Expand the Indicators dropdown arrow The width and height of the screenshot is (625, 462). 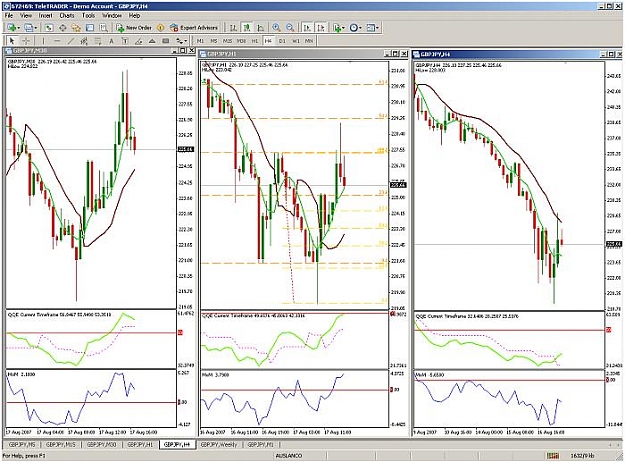pyautogui.click(x=344, y=28)
